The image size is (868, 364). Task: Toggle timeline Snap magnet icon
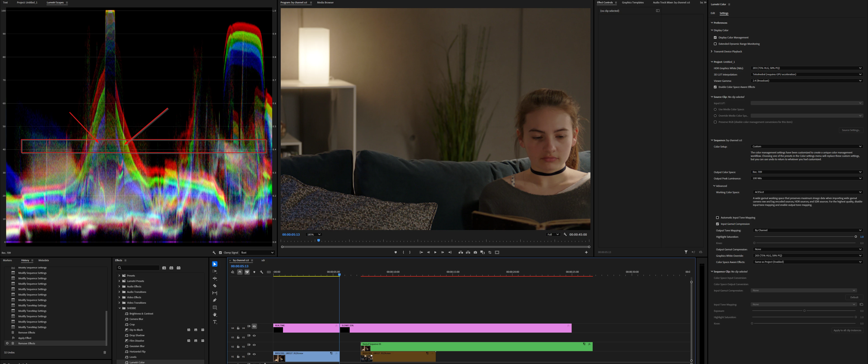(x=240, y=272)
